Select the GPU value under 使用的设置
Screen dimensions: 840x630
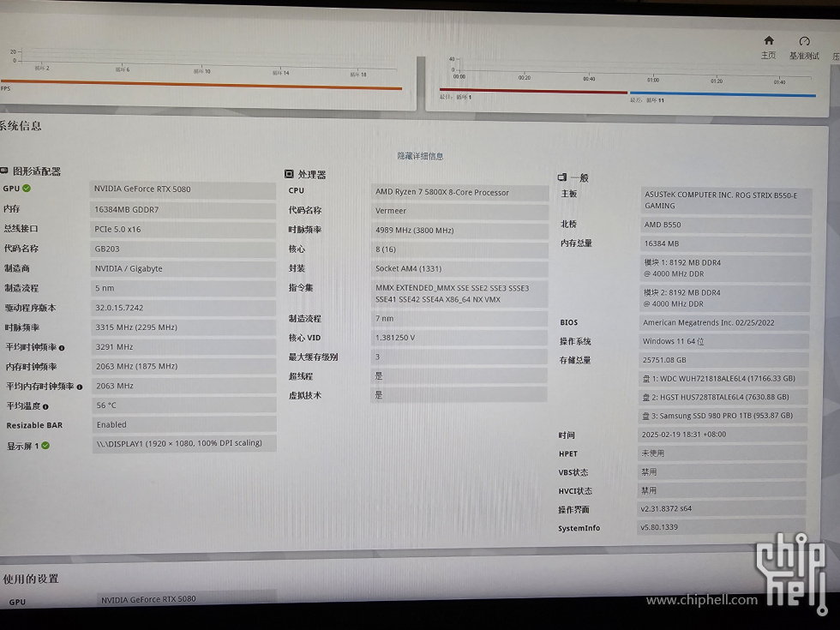187,598
